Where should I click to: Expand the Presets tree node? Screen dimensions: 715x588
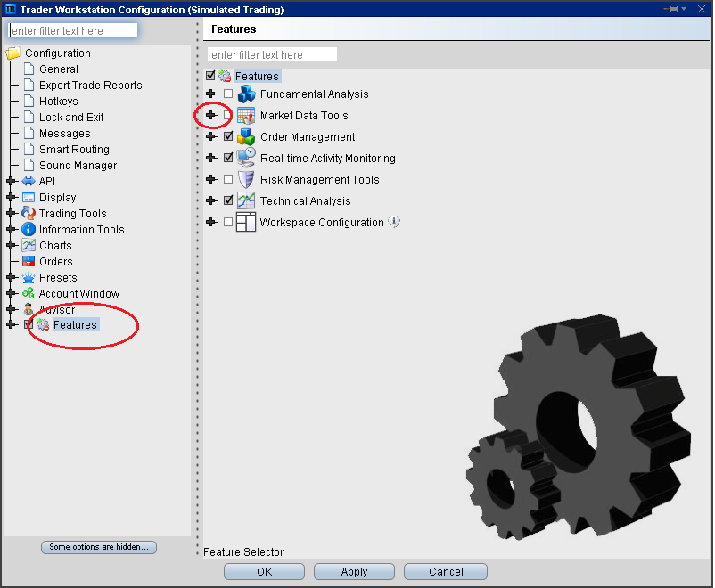pos(12,277)
